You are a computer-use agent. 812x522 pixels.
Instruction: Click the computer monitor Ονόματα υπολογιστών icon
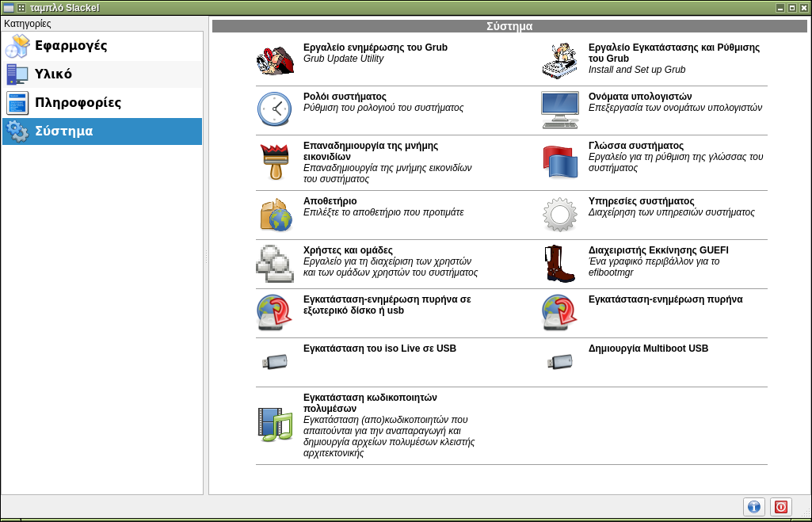pyautogui.click(x=560, y=109)
